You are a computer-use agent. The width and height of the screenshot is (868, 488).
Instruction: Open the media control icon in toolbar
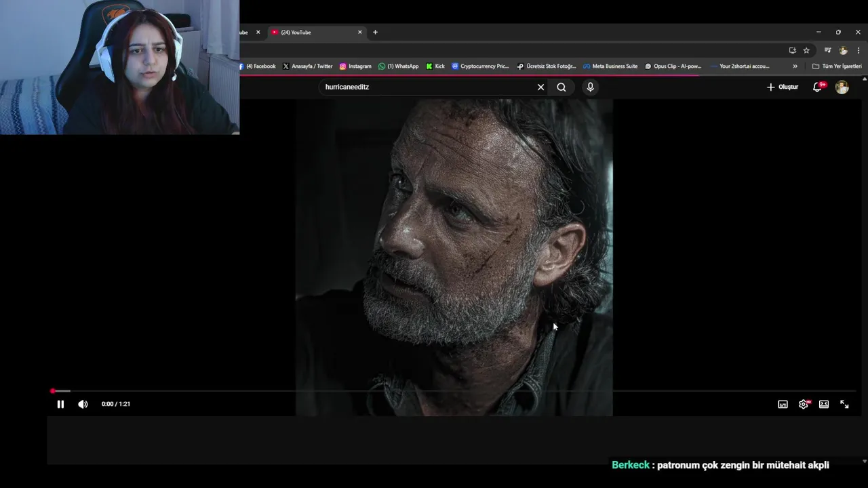[827, 50]
